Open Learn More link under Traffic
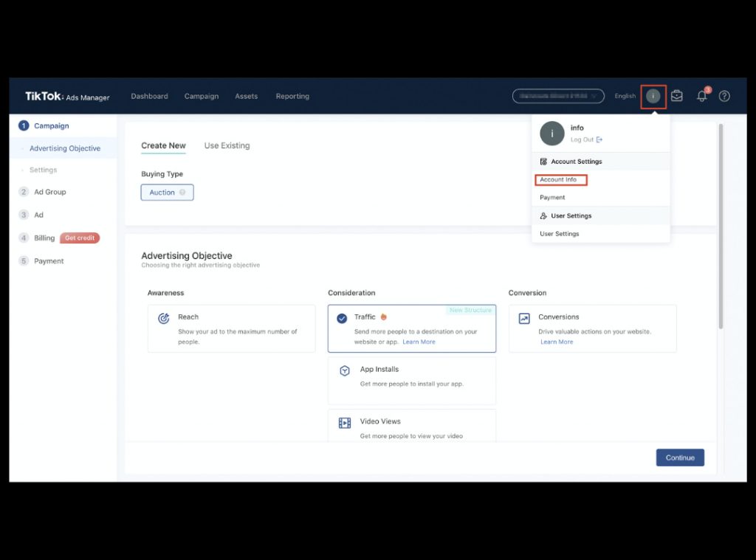756x560 pixels. [419, 342]
